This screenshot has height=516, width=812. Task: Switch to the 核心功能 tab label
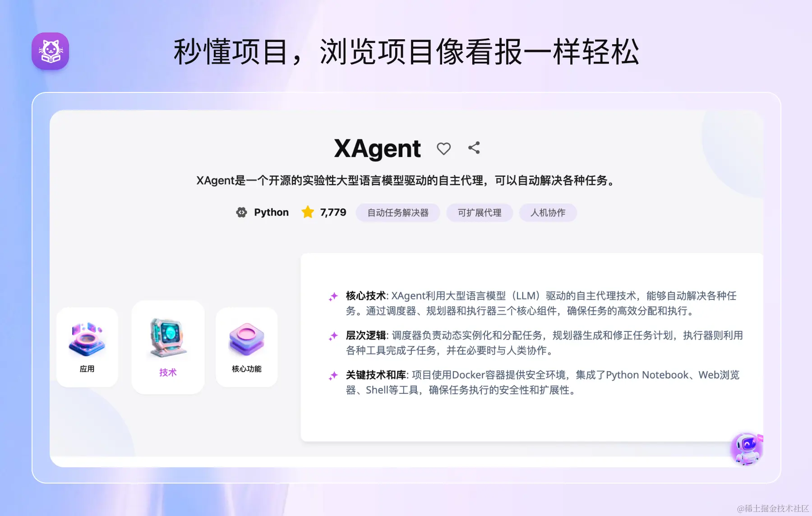click(247, 369)
